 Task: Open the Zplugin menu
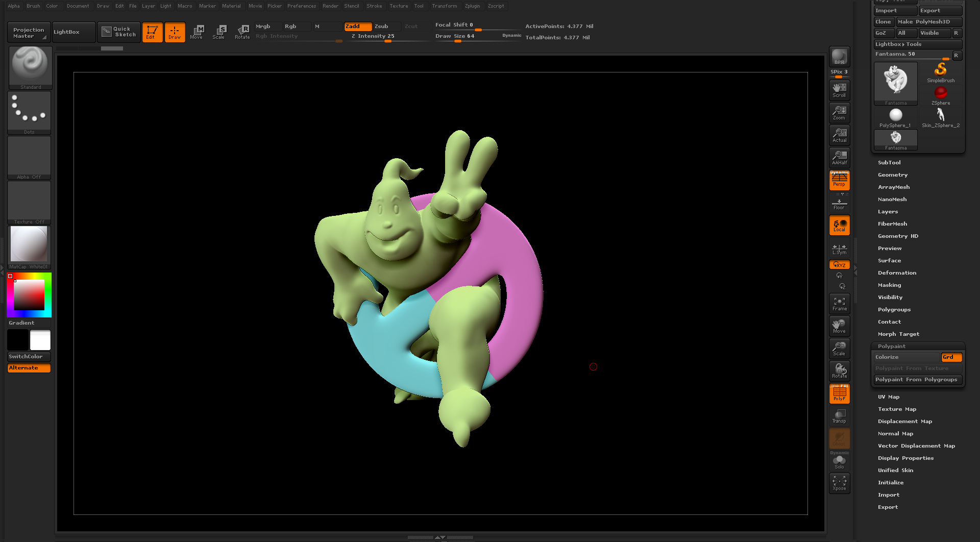(x=472, y=6)
